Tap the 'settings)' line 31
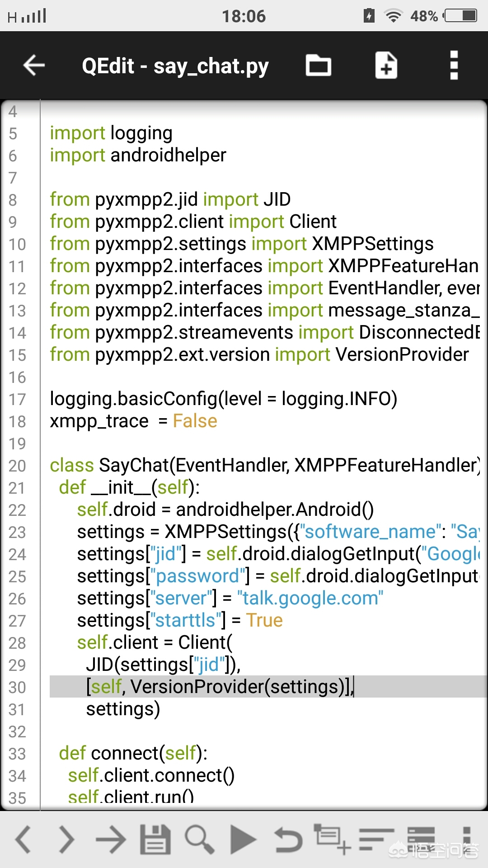The height and width of the screenshot is (868, 488). 123,709
